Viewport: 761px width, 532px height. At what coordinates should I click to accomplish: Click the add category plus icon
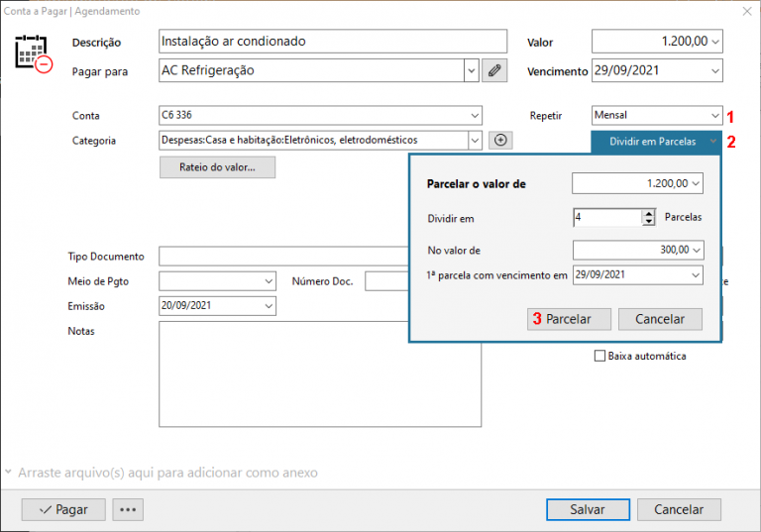click(500, 141)
